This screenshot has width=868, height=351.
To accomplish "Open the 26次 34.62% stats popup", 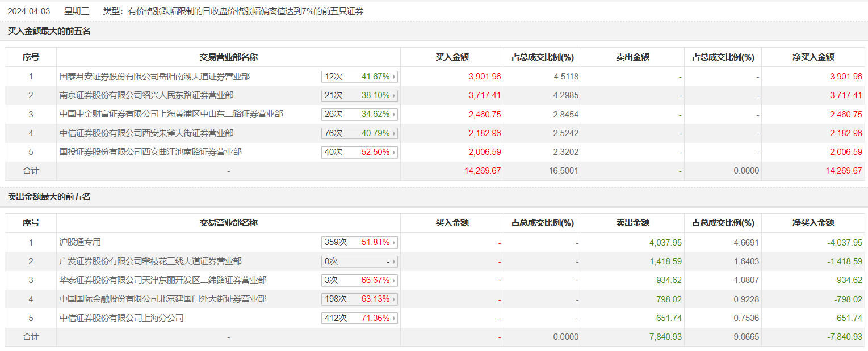I will (x=359, y=115).
